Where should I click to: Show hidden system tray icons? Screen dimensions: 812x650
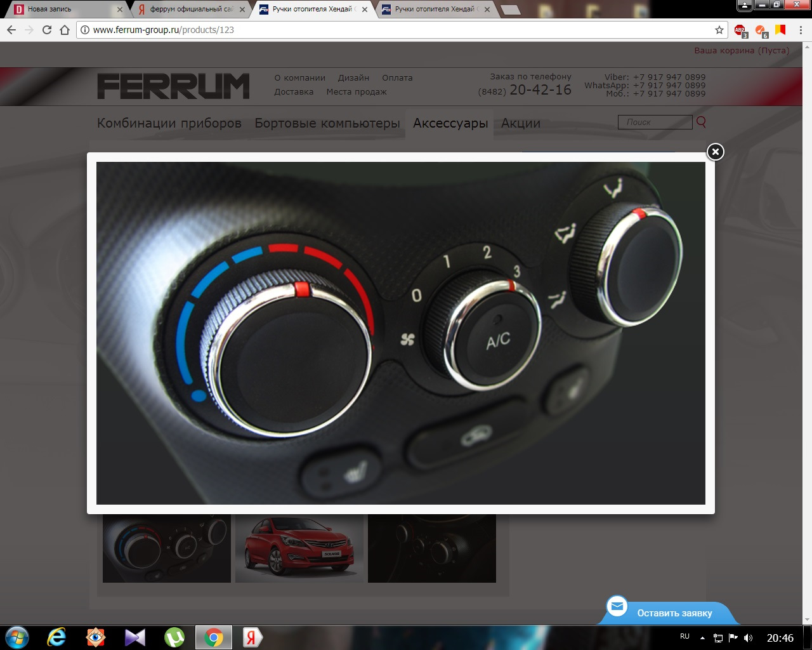point(702,638)
